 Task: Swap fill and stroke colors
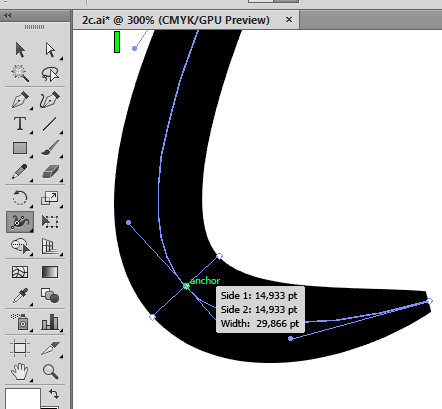54,394
